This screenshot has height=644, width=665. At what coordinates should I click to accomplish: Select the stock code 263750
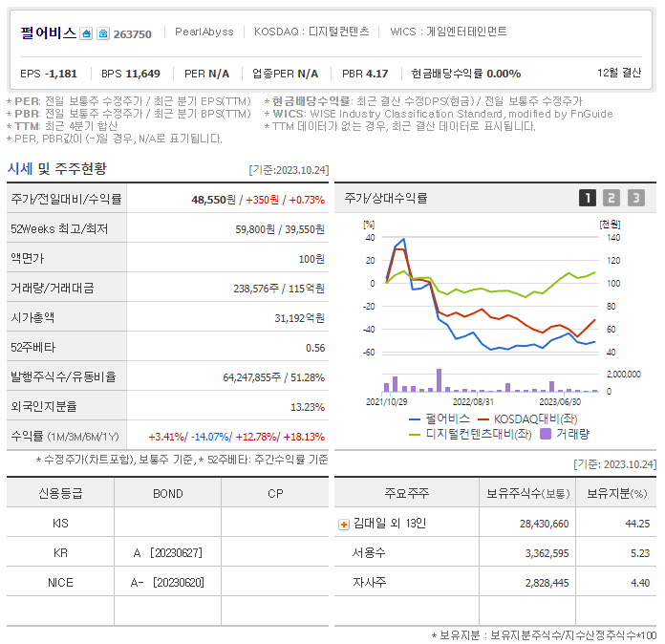[132, 34]
